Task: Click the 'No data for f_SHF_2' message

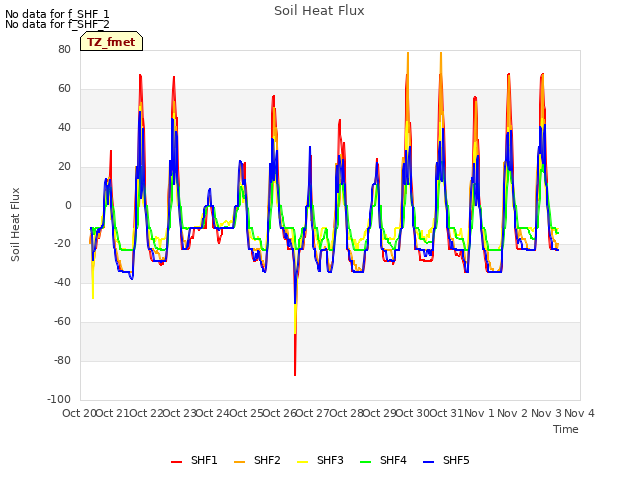Action: 57,24
